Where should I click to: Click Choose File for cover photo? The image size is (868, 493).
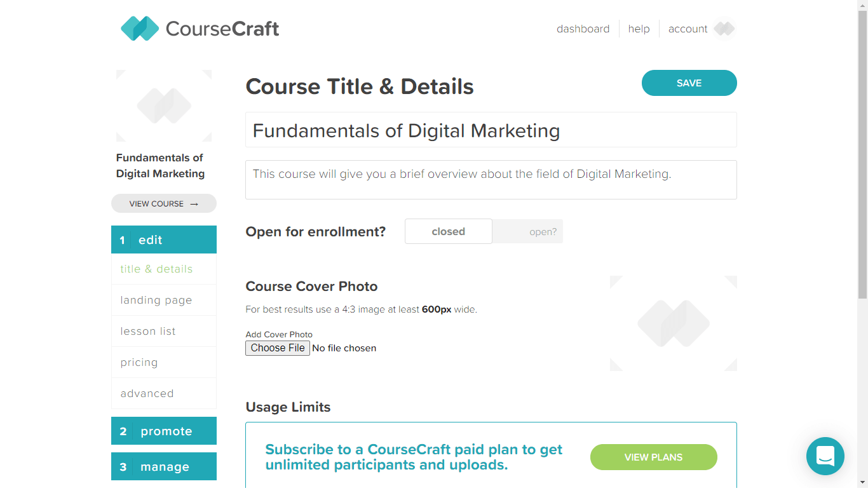(278, 348)
